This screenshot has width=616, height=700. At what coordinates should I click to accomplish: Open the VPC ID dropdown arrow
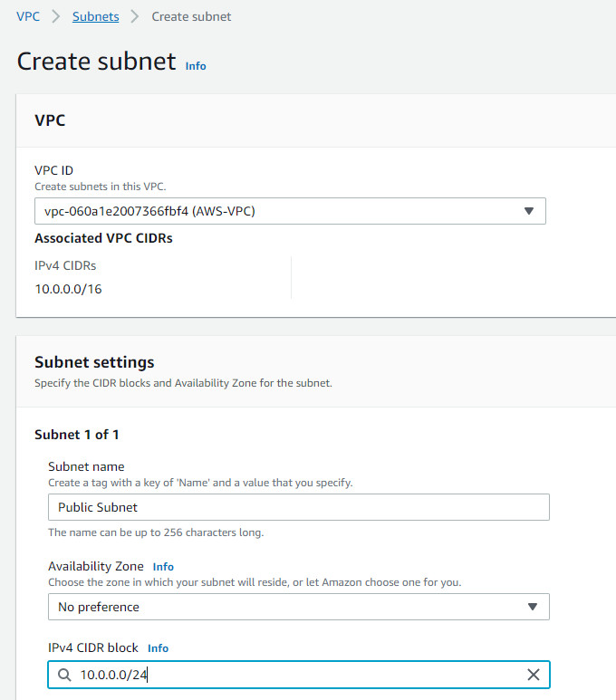(x=529, y=211)
